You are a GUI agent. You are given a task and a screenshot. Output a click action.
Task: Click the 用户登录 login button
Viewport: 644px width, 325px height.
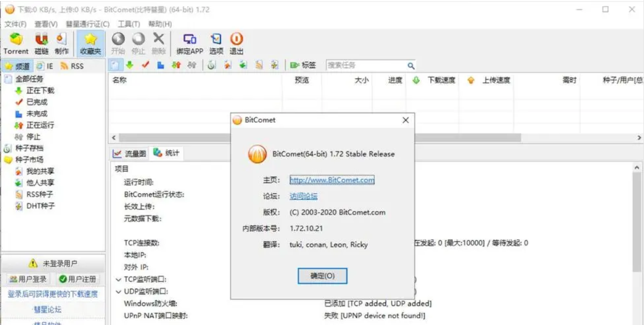coord(28,279)
